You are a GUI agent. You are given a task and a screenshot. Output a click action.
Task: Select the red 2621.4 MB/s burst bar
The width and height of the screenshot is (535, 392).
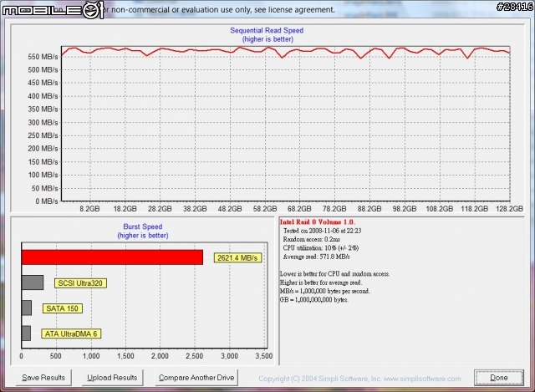pyautogui.click(x=112, y=257)
